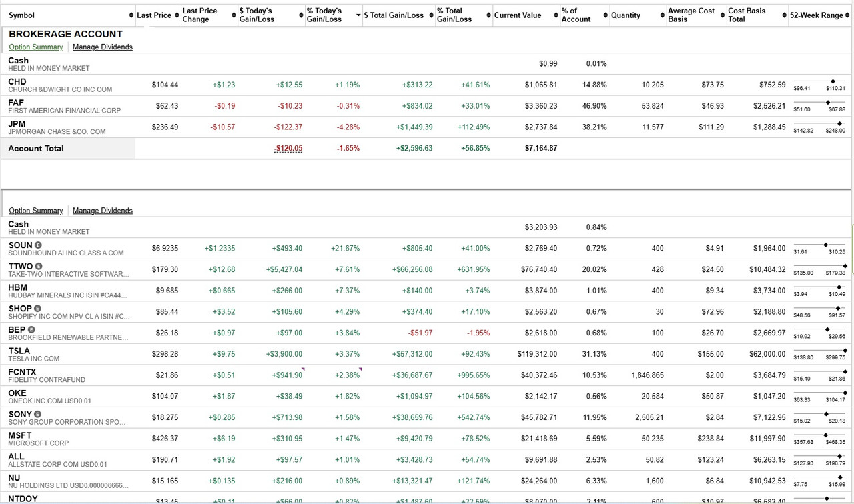
Task: Click the underlined -$120.05 Account Total value
Action: (288, 148)
